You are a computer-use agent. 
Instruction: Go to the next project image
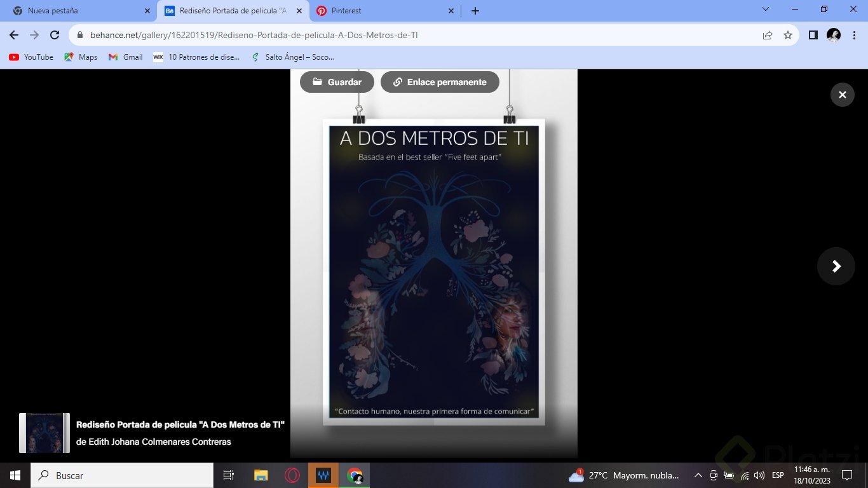click(x=836, y=266)
